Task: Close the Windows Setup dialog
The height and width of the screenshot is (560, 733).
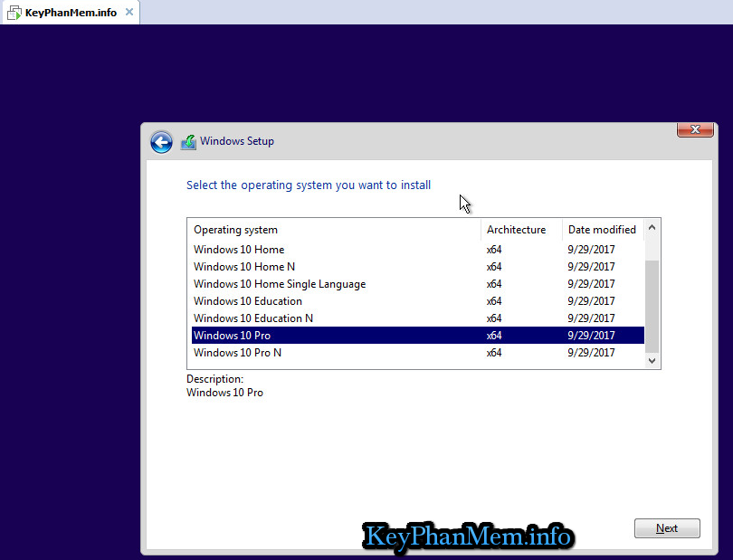Action: coord(695,129)
